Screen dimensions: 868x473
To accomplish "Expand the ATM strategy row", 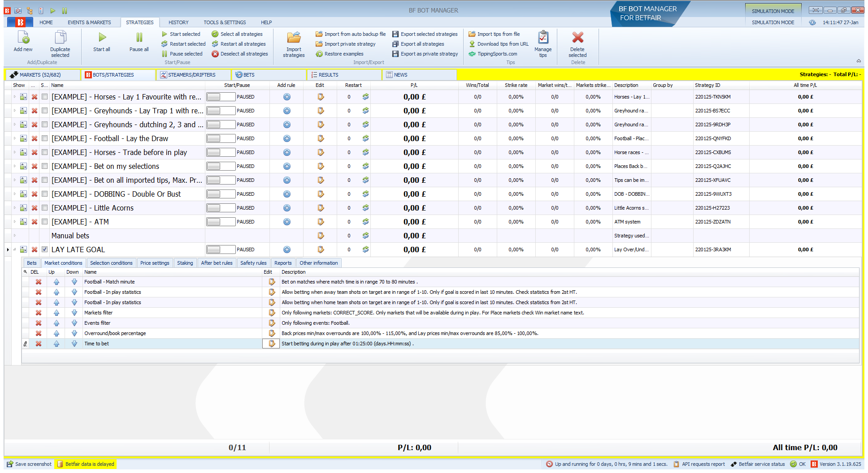I will pos(14,222).
